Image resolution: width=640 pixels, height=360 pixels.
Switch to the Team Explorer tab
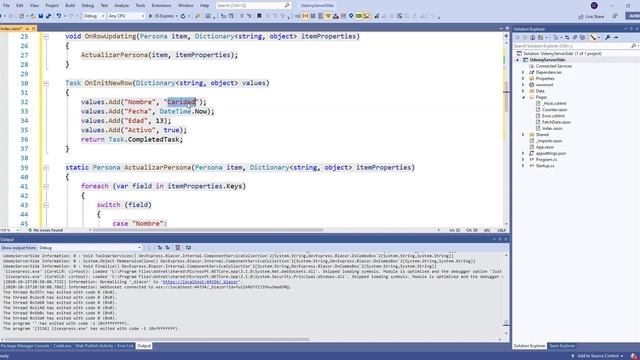coord(562,346)
